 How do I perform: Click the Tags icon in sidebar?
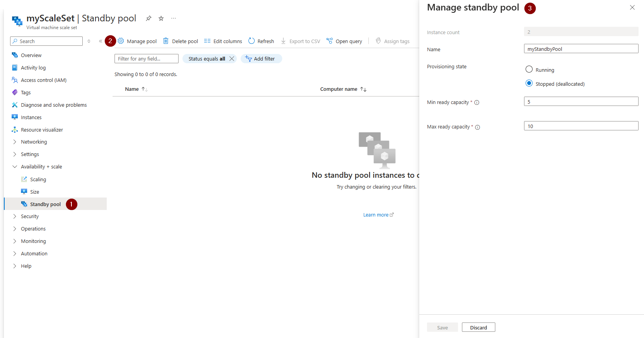pos(15,92)
